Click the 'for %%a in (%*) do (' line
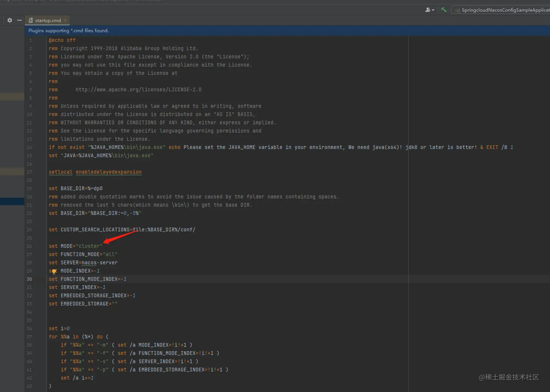Viewport: 550px width, 392px height. [79, 337]
